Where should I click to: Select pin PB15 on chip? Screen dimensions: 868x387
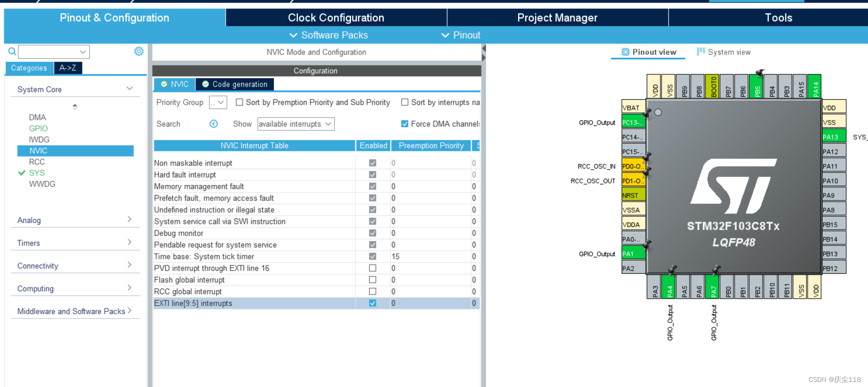click(x=834, y=224)
